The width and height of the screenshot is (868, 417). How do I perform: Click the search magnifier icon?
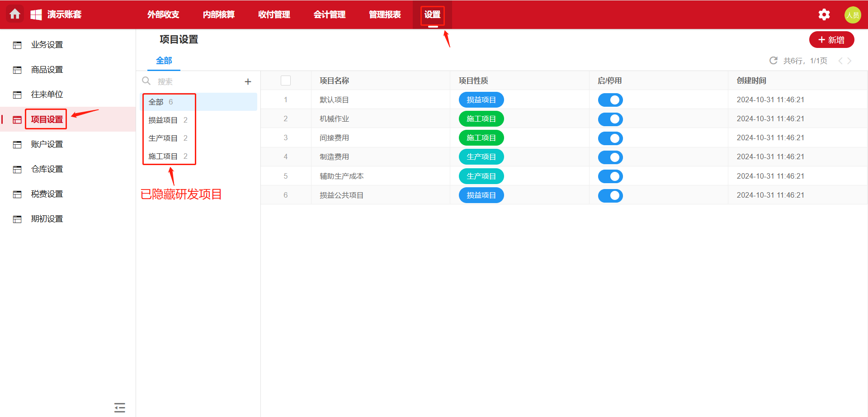click(x=146, y=81)
